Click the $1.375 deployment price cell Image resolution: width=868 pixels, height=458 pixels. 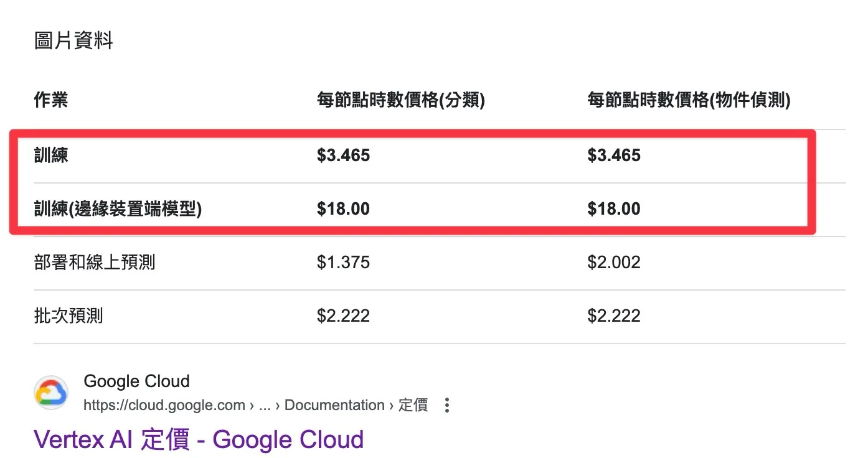point(343,262)
